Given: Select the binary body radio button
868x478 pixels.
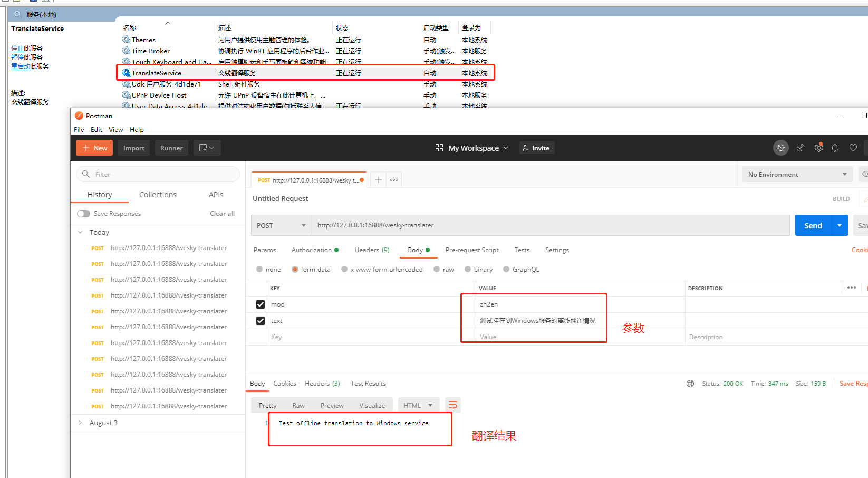Looking at the screenshot, I should (x=468, y=269).
